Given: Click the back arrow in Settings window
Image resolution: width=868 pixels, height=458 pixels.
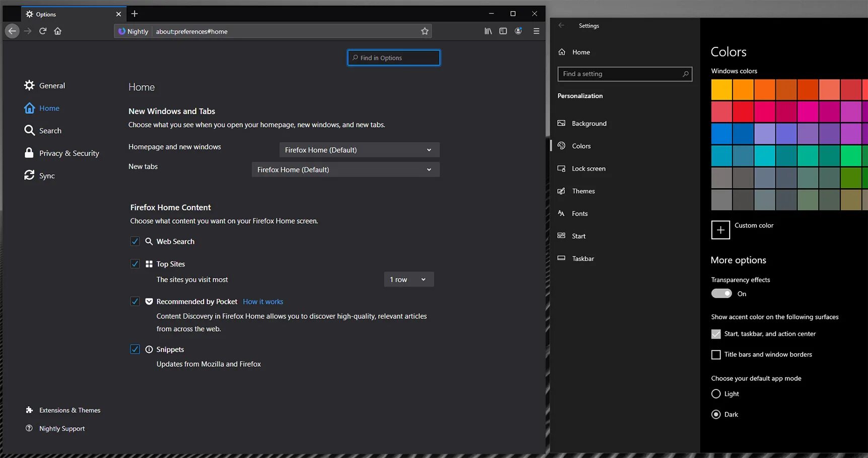Looking at the screenshot, I should coord(561,25).
